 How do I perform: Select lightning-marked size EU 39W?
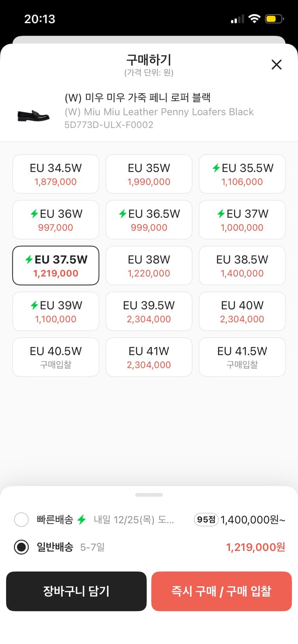[x=56, y=311]
